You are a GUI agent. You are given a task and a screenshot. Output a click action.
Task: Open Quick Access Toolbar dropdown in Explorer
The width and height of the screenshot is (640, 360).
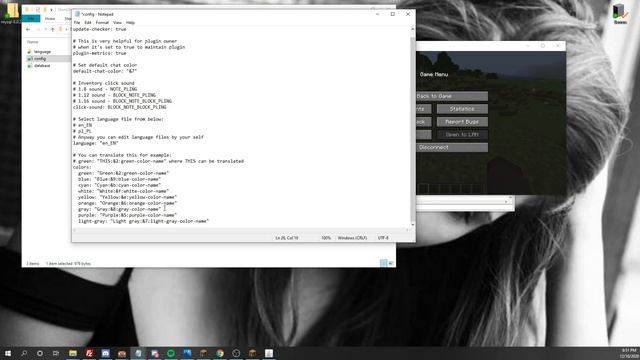51,10
